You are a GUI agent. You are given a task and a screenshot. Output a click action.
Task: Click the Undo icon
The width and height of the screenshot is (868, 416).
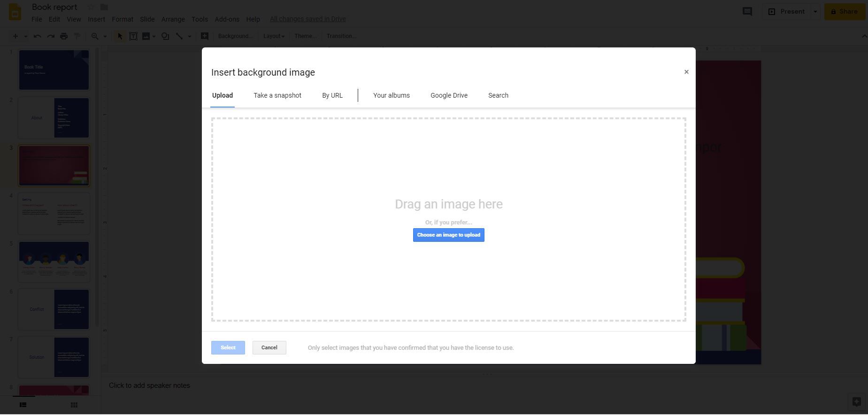tap(38, 36)
